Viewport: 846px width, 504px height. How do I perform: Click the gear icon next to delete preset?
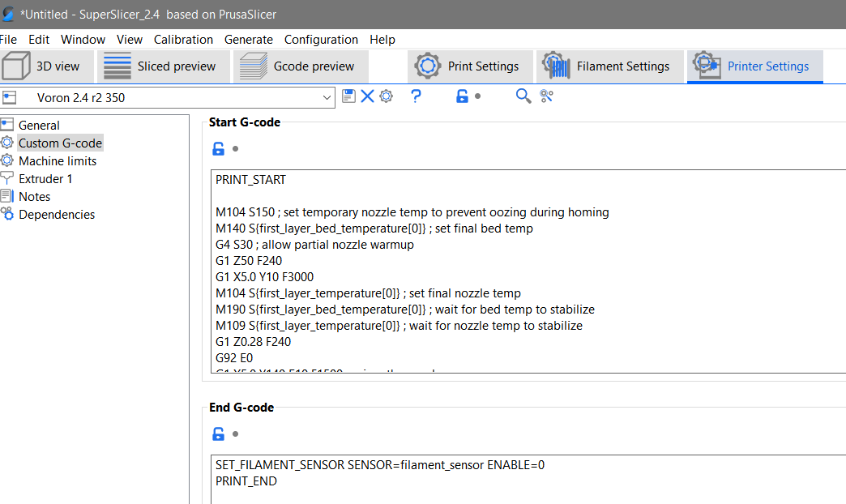386,96
